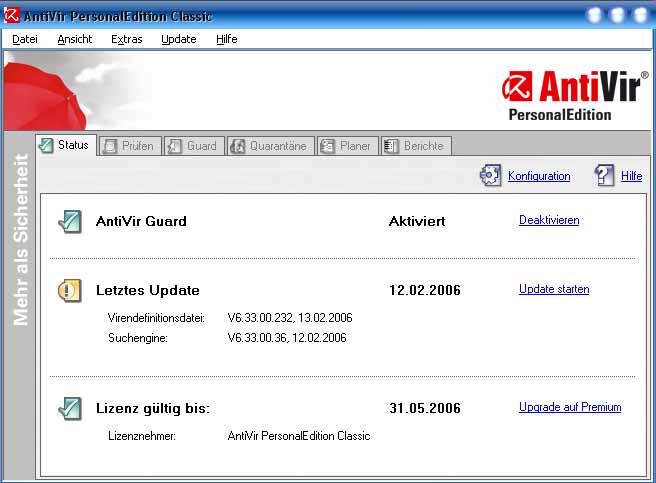
Task: Switch to the Prüfen tab
Action: (x=130, y=146)
